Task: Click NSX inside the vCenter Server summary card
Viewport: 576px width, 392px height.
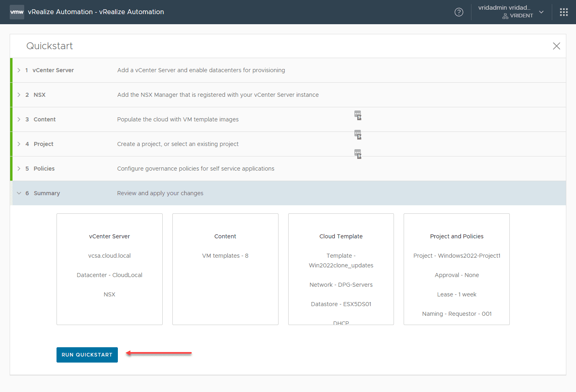Action: pyautogui.click(x=109, y=294)
